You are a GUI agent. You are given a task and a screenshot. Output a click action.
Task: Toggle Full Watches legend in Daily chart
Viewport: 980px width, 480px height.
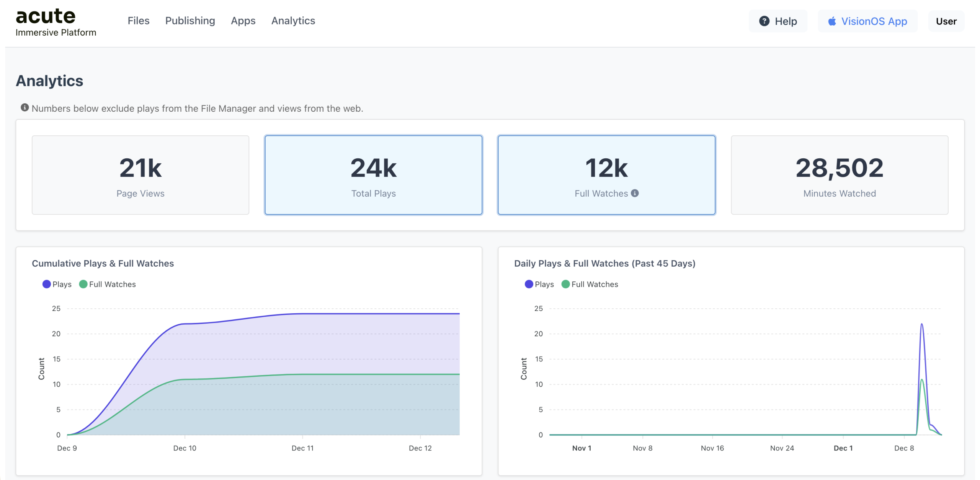tap(590, 284)
